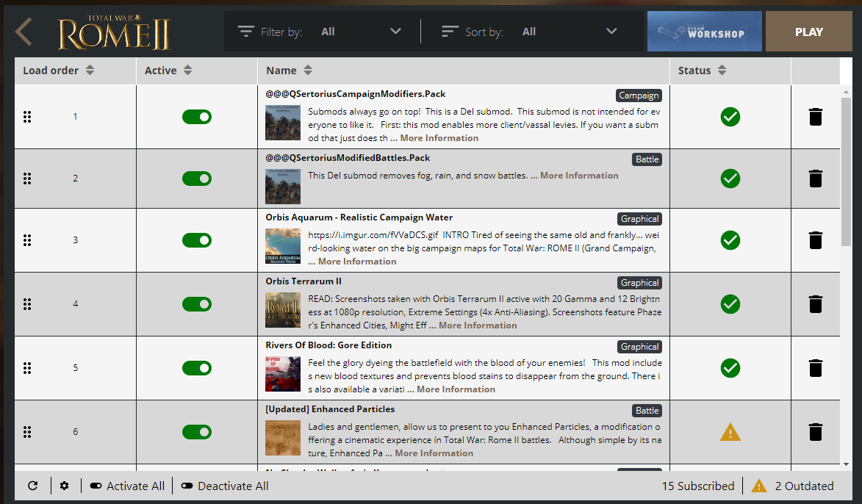This screenshot has width=862, height=504.
Task: Click the Rivers Of Blood mod thumbnail
Action: tap(283, 374)
